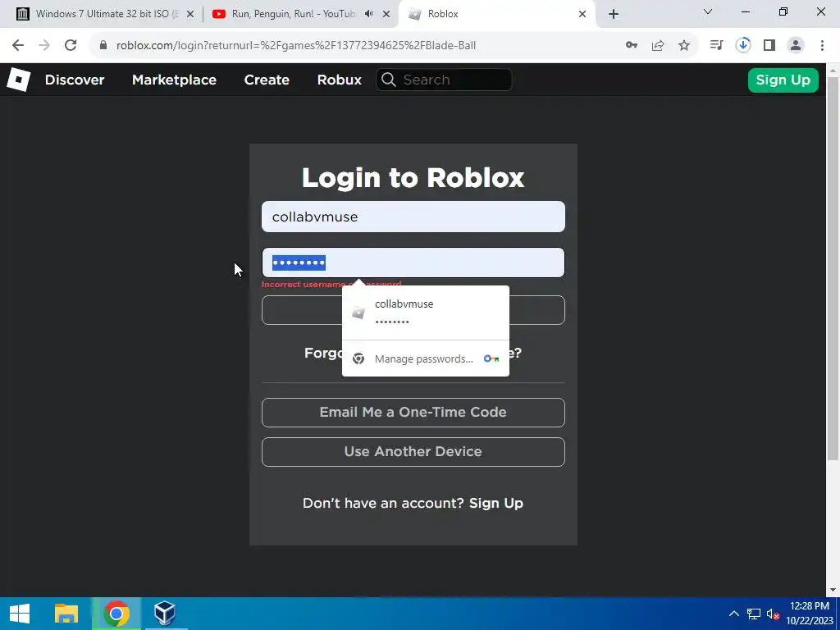This screenshot has width=840, height=630.
Task: Click Chrome taskbar icon
Action: (116, 614)
